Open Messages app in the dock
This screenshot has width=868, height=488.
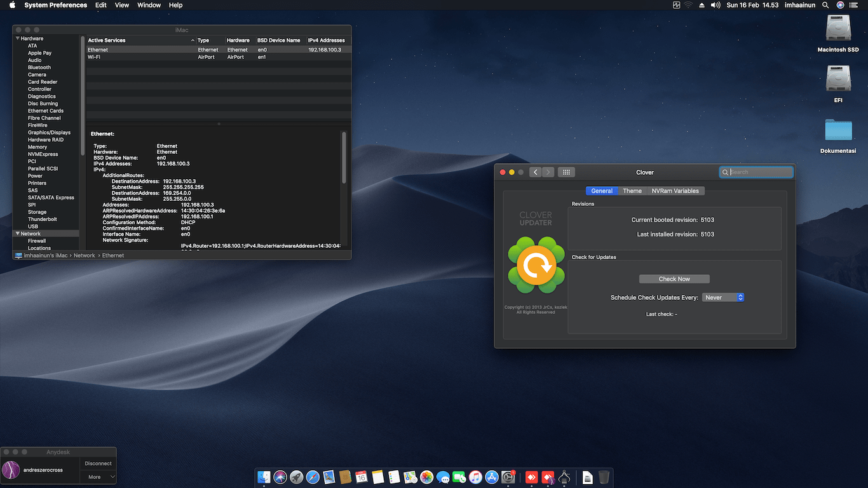point(443,477)
